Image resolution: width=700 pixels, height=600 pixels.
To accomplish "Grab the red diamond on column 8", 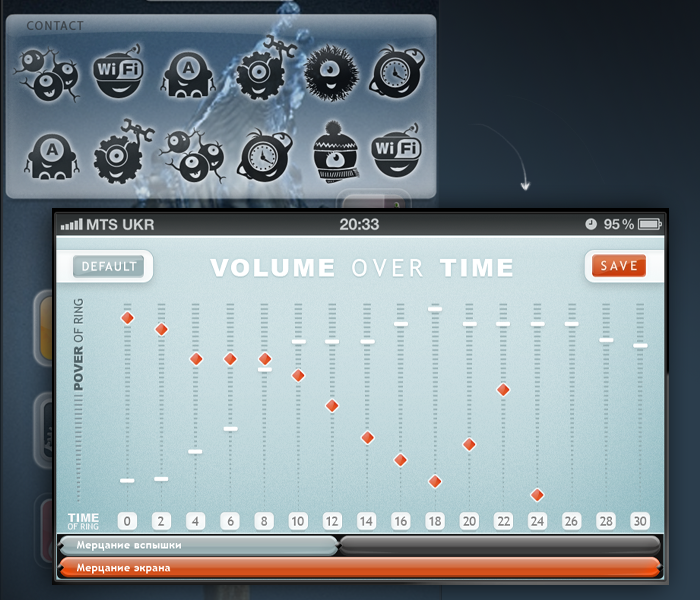I will pos(265,358).
